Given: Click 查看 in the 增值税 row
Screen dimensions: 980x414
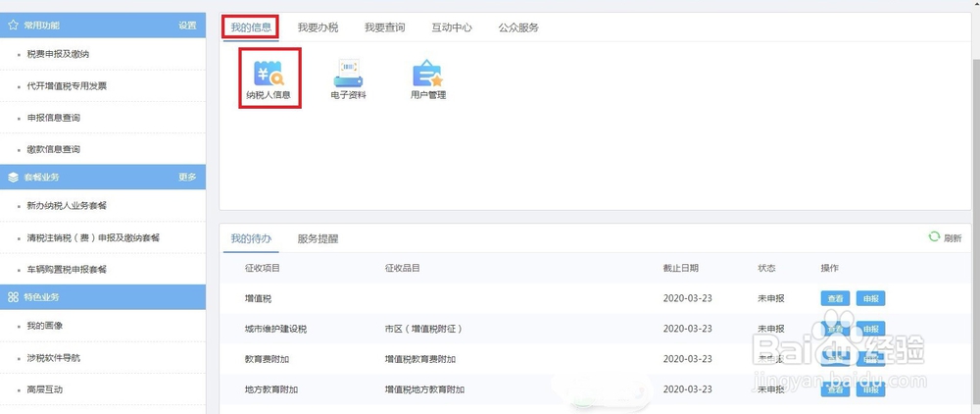Looking at the screenshot, I should coord(835,299).
